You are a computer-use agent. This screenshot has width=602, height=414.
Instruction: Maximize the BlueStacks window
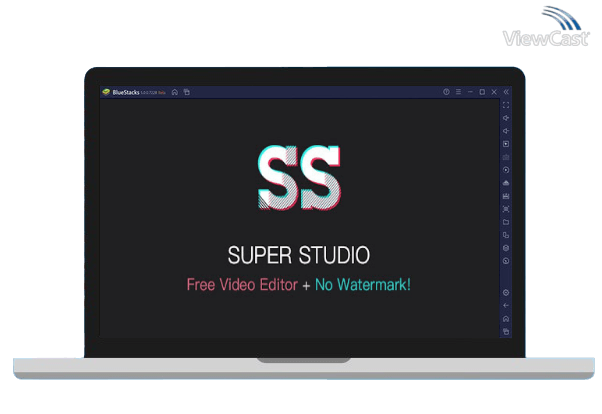coord(482,92)
